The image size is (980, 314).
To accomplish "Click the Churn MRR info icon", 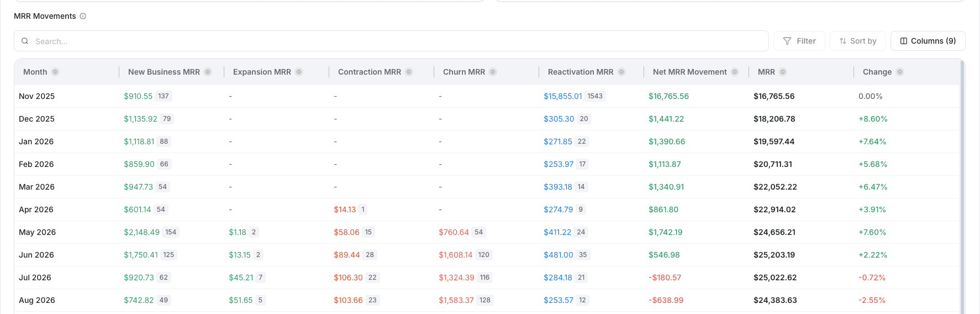I will click(x=493, y=72).
